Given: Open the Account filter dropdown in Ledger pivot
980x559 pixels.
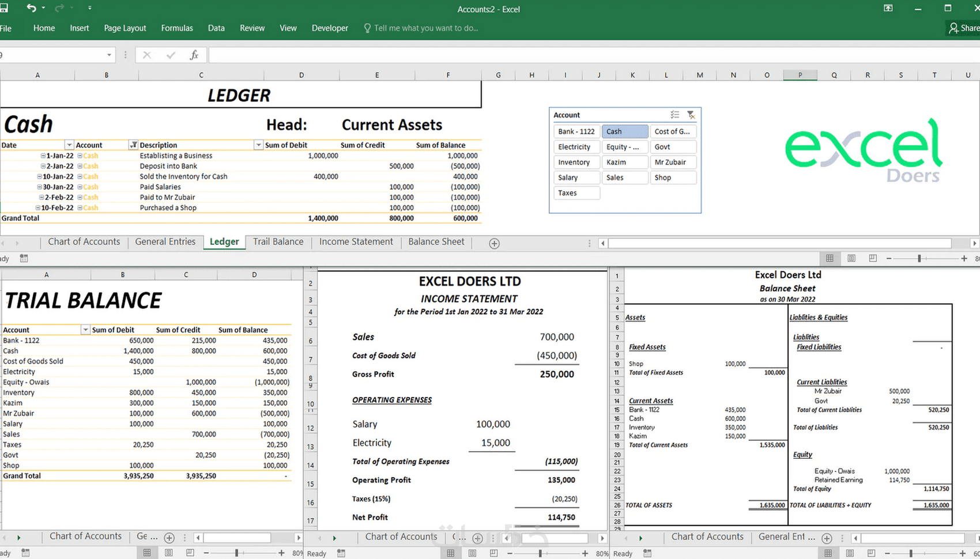Looking at the screenshot, I should (x=133, y=145).
